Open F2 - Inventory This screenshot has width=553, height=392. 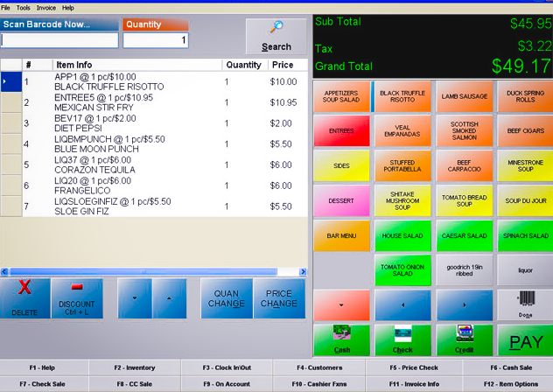pyautogui.click(x=135, y=367)
